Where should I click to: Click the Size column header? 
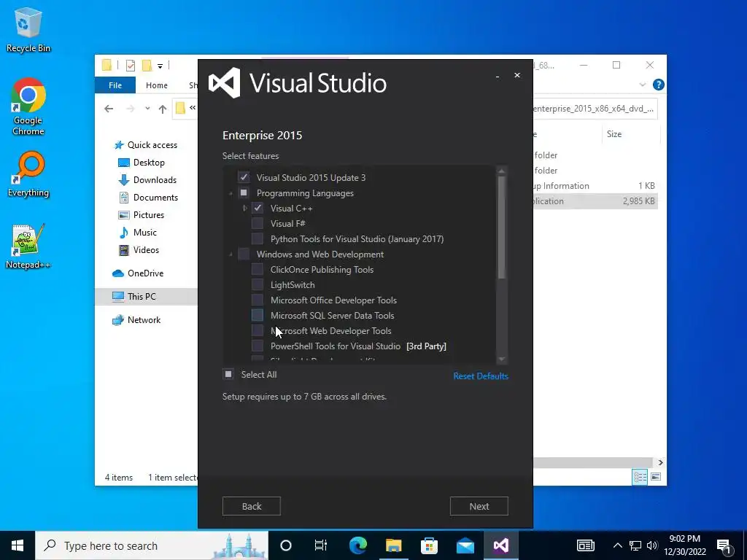click(614, 134)
